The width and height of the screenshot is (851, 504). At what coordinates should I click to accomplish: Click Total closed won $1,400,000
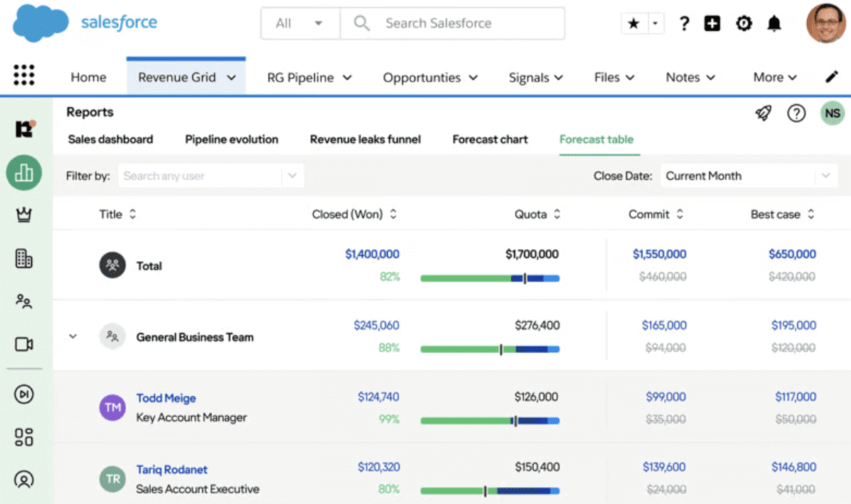click(372, 254)
